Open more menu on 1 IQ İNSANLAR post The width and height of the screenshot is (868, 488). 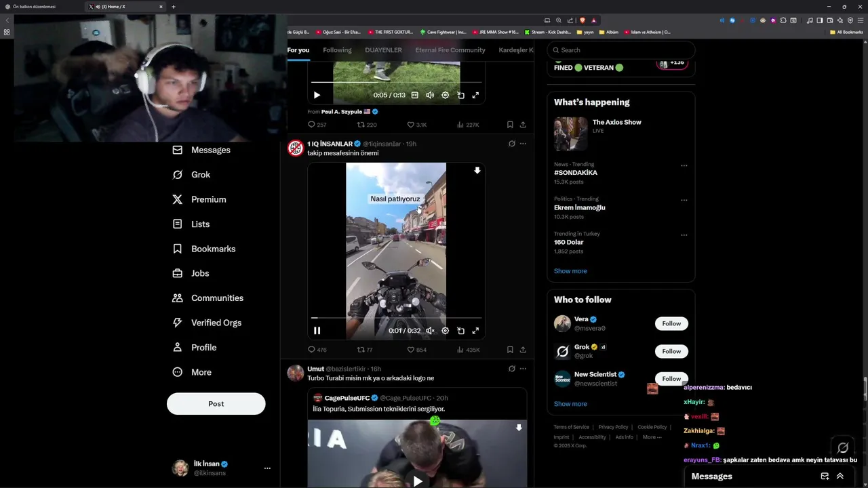tap(523, 144)
